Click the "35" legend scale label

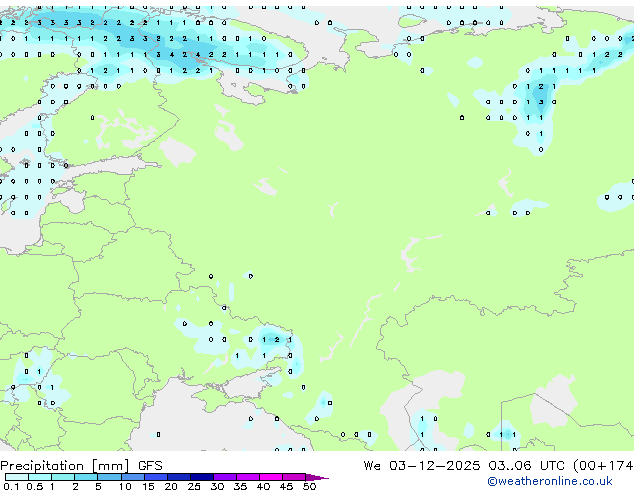tap(240, 486)
